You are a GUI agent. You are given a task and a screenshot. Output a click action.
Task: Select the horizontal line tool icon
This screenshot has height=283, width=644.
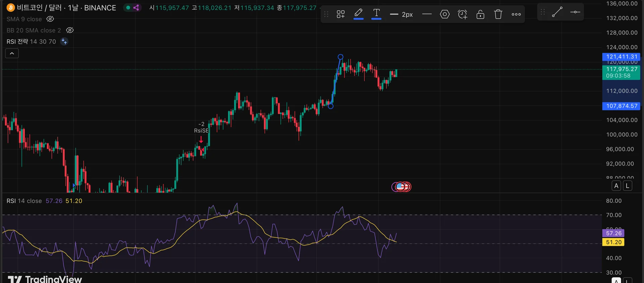point(575,12)
